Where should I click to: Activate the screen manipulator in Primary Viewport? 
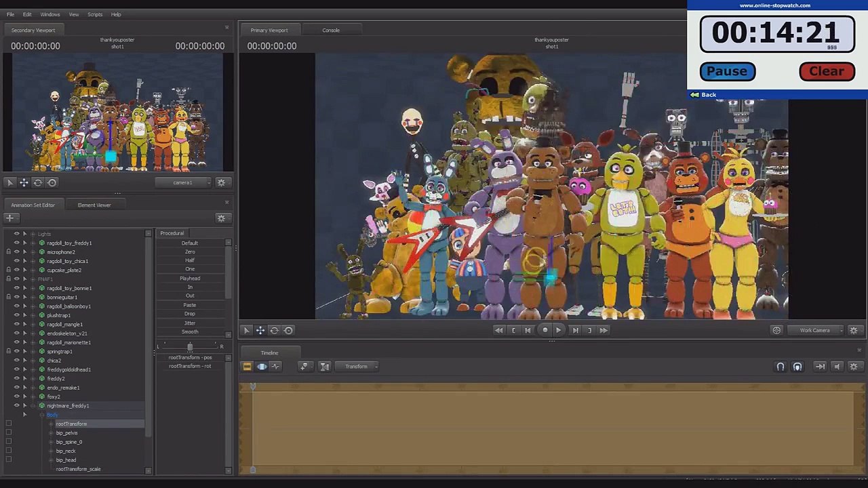pyautogui.click(x=289, y=330)
